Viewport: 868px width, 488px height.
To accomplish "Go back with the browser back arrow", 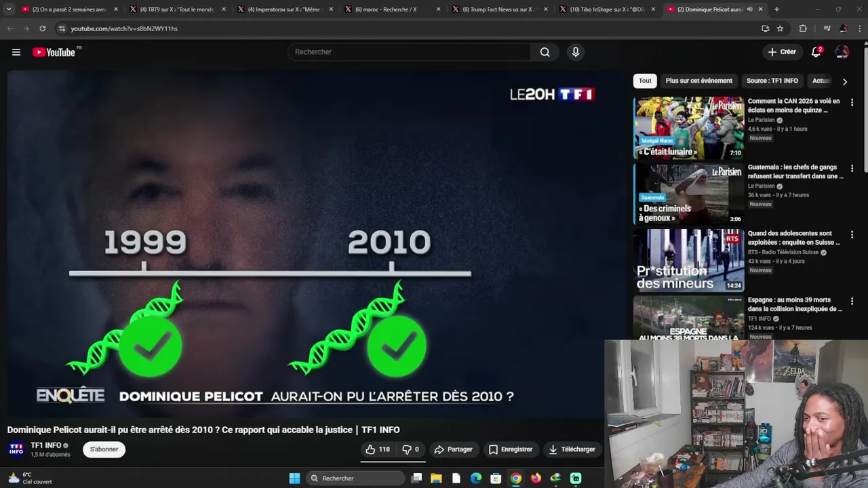I will 9,28.
